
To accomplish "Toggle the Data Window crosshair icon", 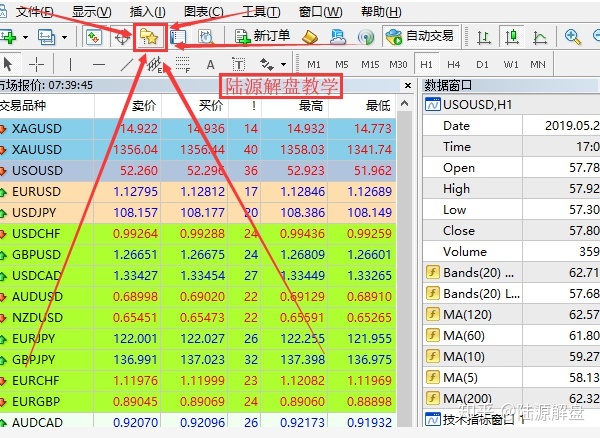I will [122, 37].
